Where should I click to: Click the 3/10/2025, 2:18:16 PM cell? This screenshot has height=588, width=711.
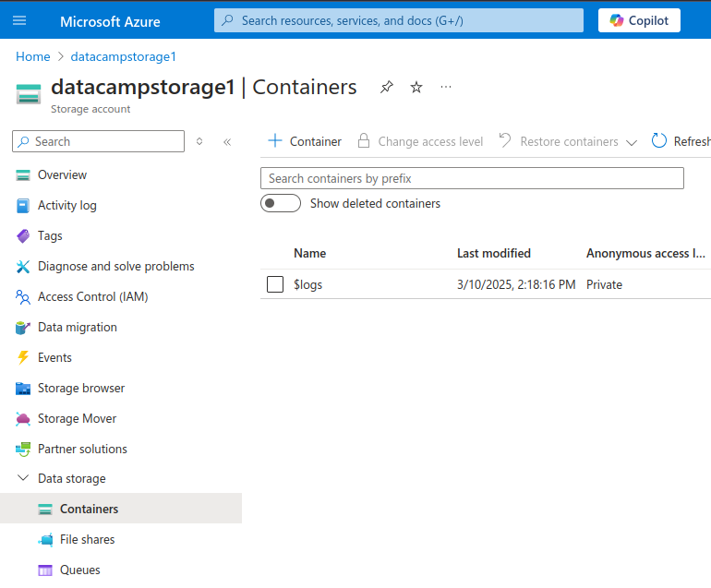pyautogui.click(x=516, y=284)
